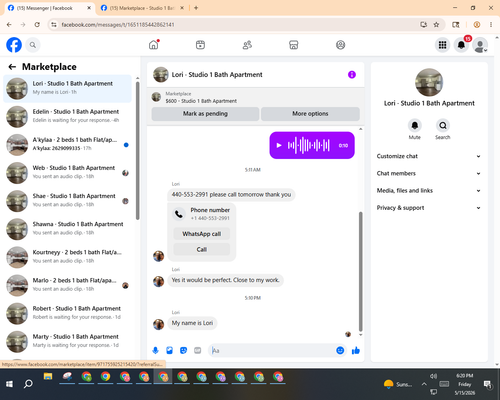
Task: Open notifications bell with 15 badge
Action: (x=461, y=45)
